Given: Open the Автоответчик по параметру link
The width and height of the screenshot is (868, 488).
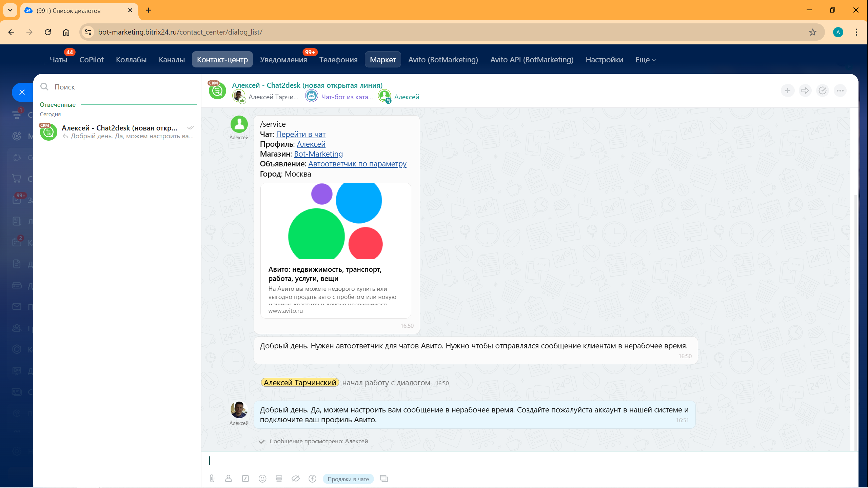Looking at the screenshot, I should click(x=357, y=164).
